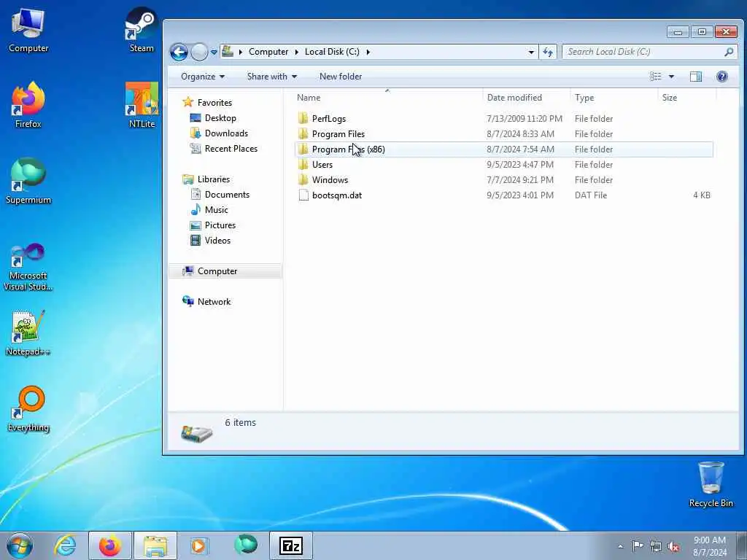This screenshot has height=560, width=747.
Task: Expand arrow after Computer breadcrumb
Action: [x=297, y=52]
